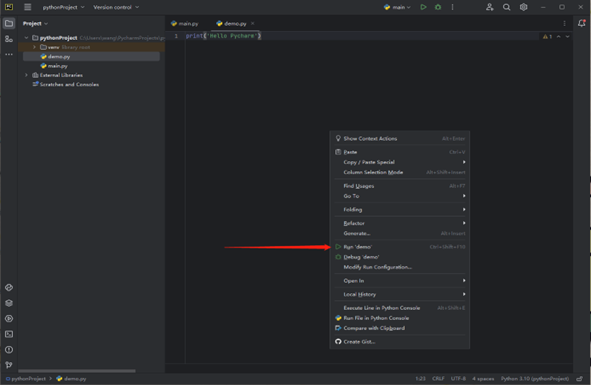Image resolution: width=591 pixels, height=385 pixels.
Task: Open Python Packages layers icon
Action: pyautogui.click(x=9, y=303)
